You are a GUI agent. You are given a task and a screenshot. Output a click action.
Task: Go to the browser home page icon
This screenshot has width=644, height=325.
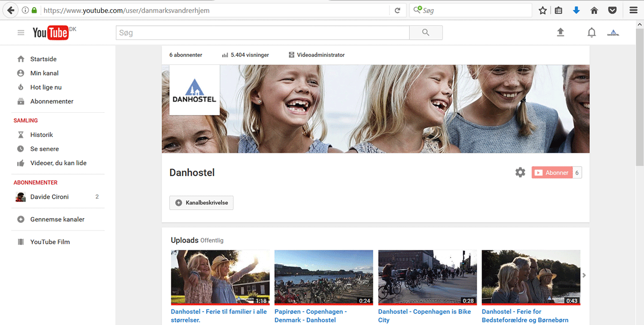click(x=594, y=10)
